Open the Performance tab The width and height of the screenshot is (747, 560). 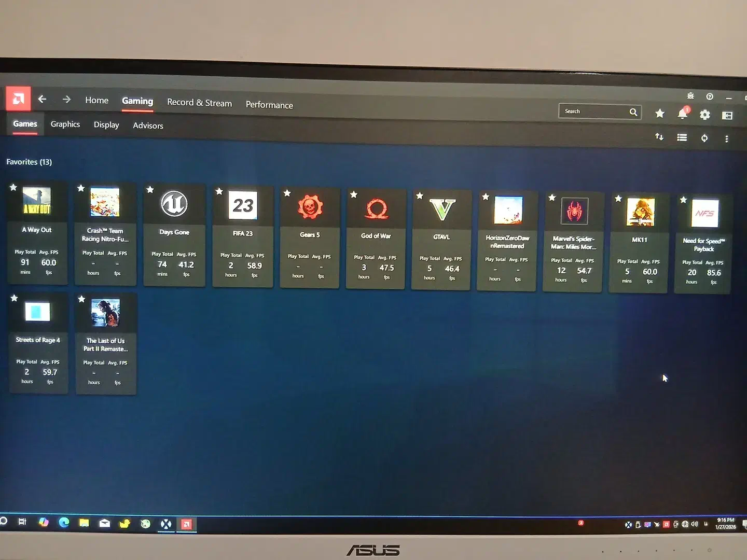[x=269, y=105]
